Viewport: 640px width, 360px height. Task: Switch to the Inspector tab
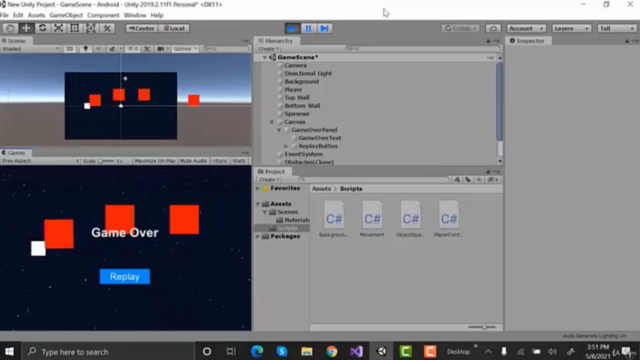(528, 41)
